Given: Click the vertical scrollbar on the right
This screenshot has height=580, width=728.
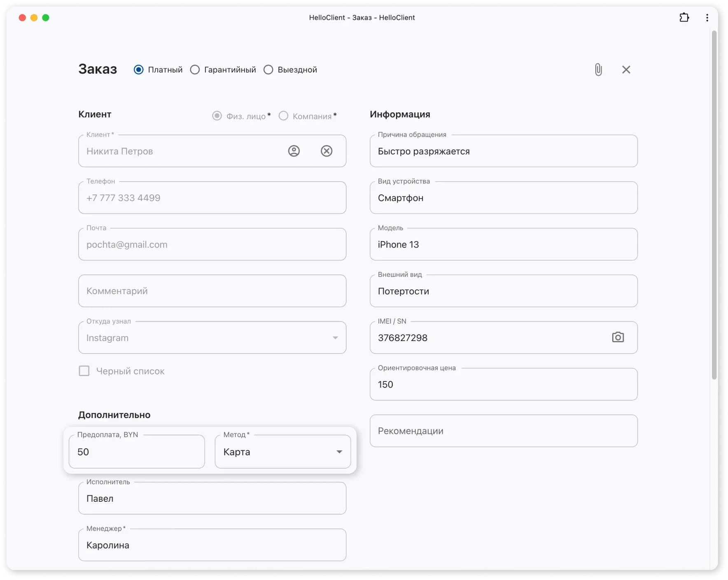Looking at the screenshot, I should [714, 206].
